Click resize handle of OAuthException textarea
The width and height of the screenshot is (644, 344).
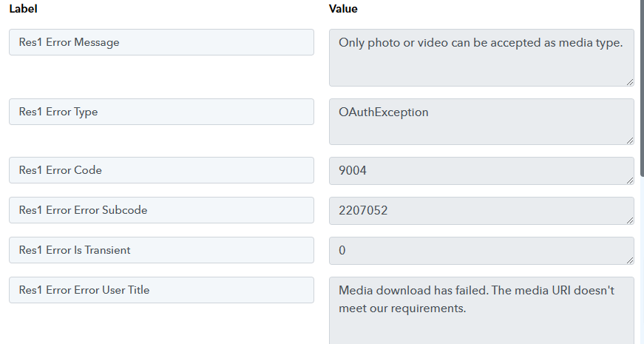(x=630, y=141)
